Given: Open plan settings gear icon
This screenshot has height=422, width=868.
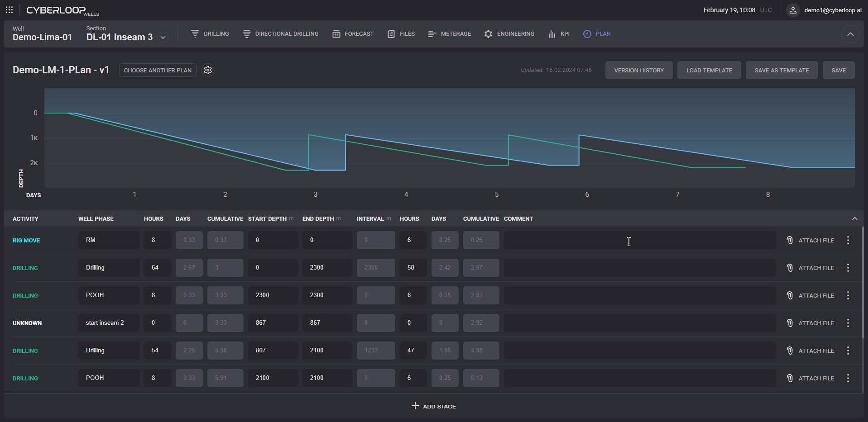Looking at the screenshot, I should (x=208, y=70).
